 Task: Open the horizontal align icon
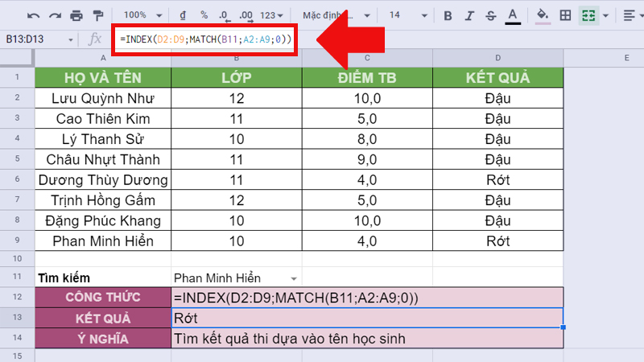[x=629, y=15]
